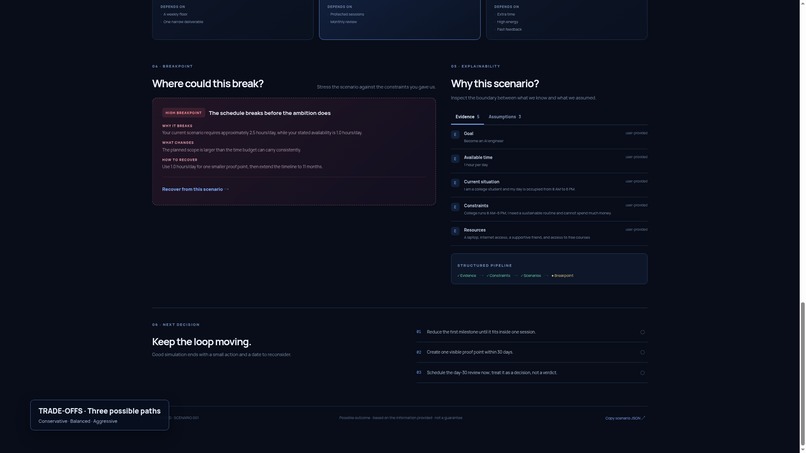Click the 'WHY IT BREAKS' label
The height and width of the screenshot is (453, 806).
click(177, 126)
